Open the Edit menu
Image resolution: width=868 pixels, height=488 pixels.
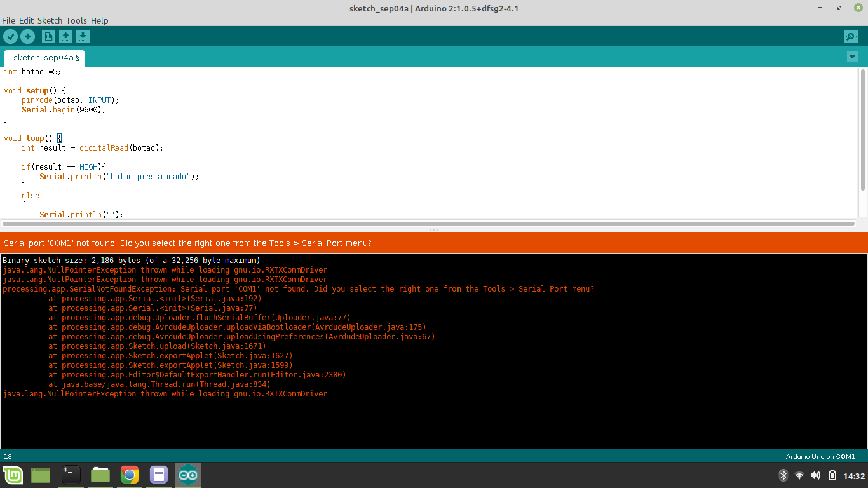(26, 20)
